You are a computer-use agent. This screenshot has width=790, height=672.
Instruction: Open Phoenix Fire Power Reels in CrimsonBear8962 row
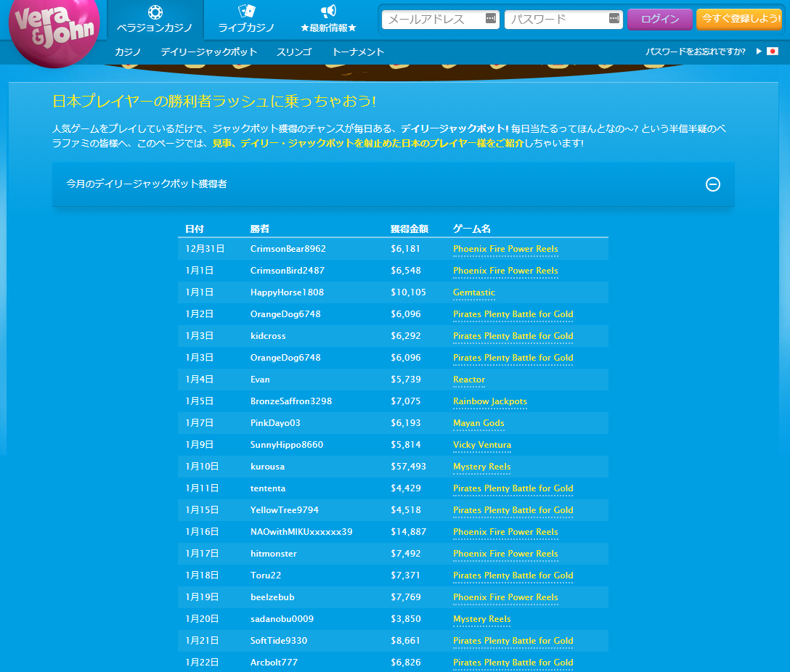[x=505, y=249]
